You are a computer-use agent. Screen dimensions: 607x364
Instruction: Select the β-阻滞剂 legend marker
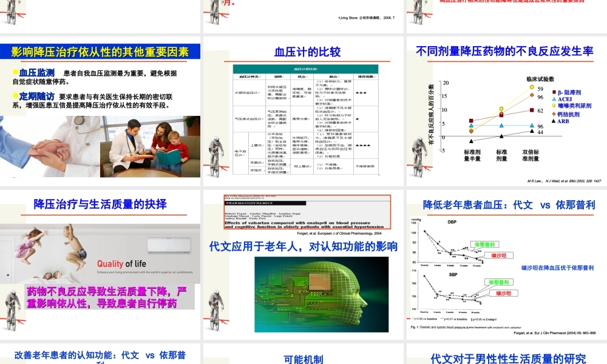click(x=554, y=92)
